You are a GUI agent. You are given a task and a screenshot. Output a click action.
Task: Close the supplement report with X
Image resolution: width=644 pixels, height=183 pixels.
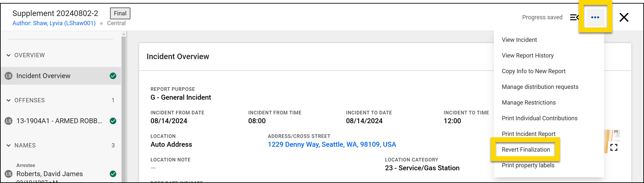click(624, 17)
